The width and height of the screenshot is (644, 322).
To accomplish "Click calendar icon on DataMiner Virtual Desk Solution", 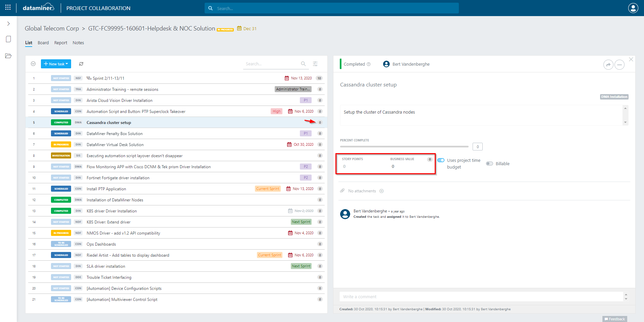I will [289, 145].
